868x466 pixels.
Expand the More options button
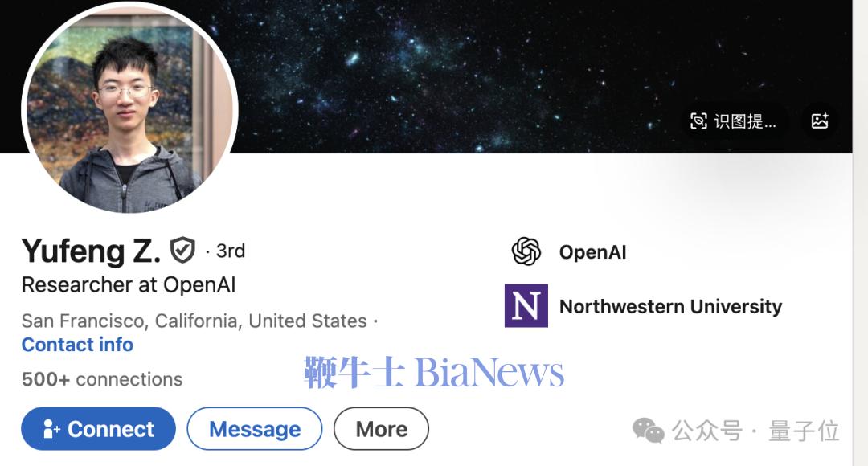381,429
